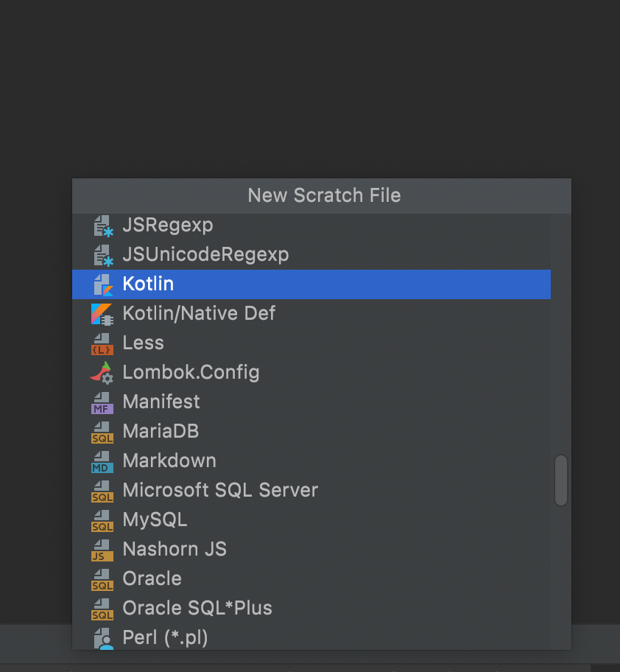The image size is (620, 672).
Task: Click the Manifest MF icon
Action: [x=102, y=403]
